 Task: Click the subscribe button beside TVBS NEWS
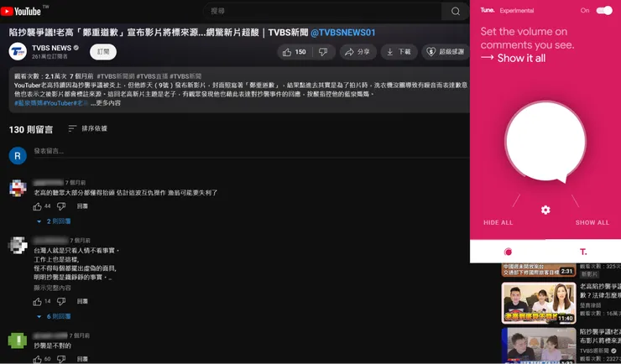103,52
